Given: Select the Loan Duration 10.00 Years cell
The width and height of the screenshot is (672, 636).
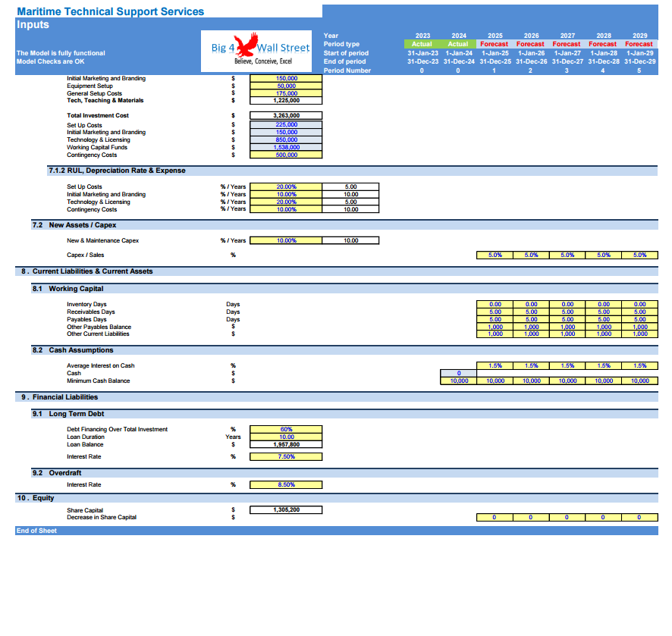Looking at the screenshot, I should (x=286, y=437).
